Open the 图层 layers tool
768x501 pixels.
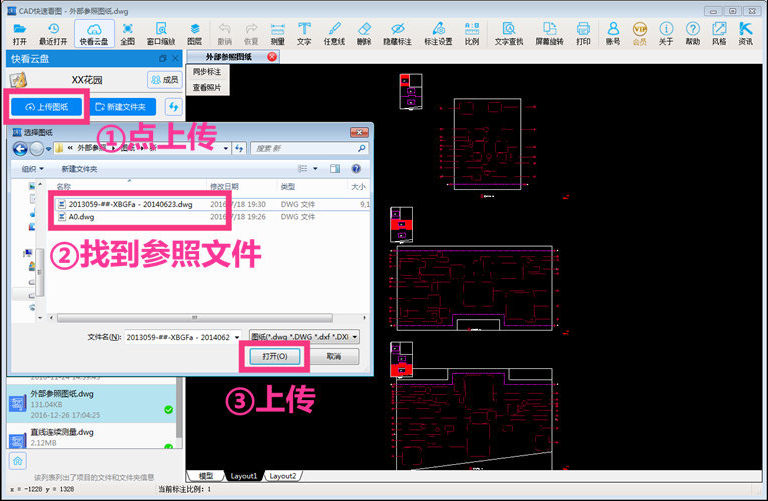click(x=194, y=34)
